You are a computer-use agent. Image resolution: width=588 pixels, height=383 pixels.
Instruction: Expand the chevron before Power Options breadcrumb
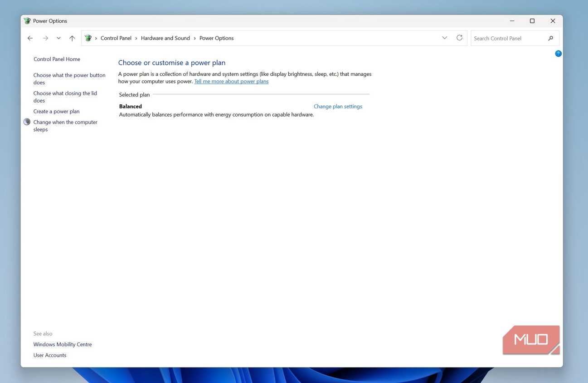[x=195, y=38]
